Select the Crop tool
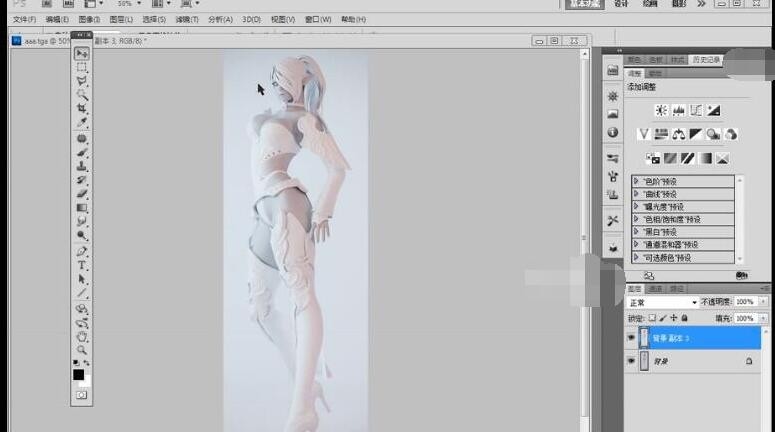775x432 pixels. tap(82, 108)
